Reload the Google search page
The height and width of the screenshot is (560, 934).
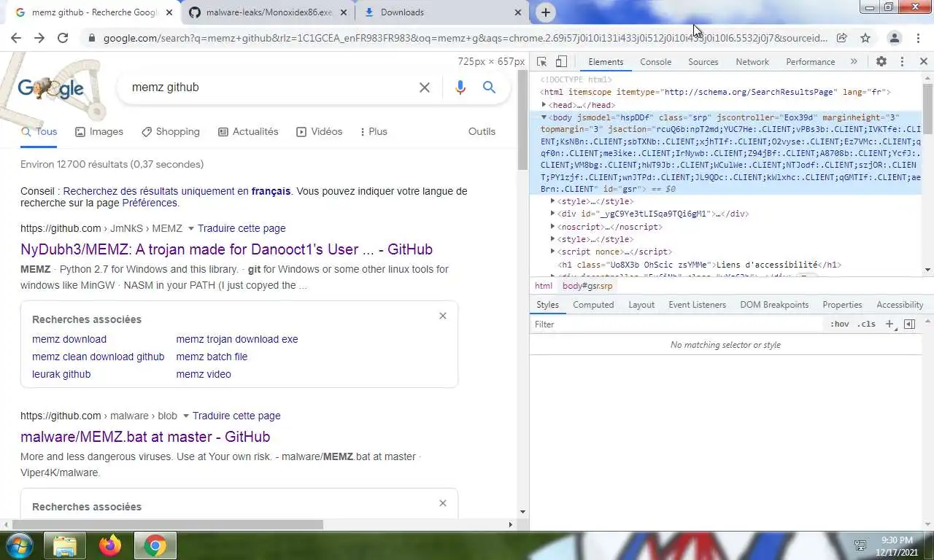click(63, 38)
